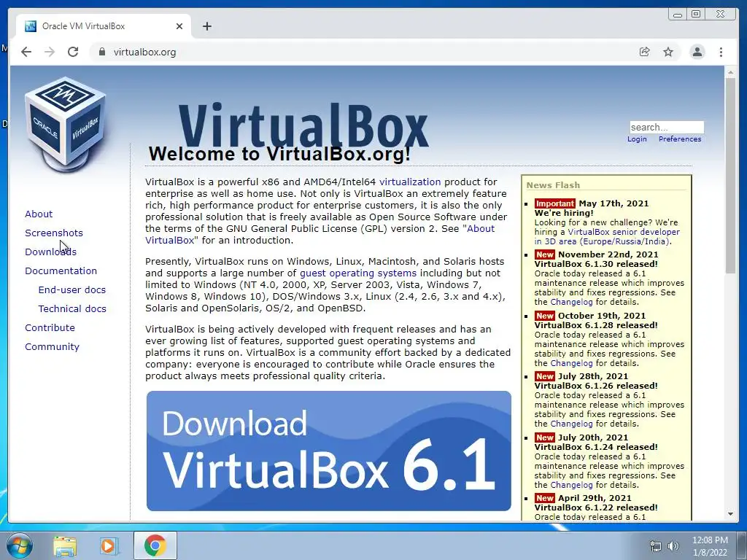The height and width of the screenshot is (560, 747).
Task: Open File Explorer from the taskbar
Action: click(x=65, y=545)
